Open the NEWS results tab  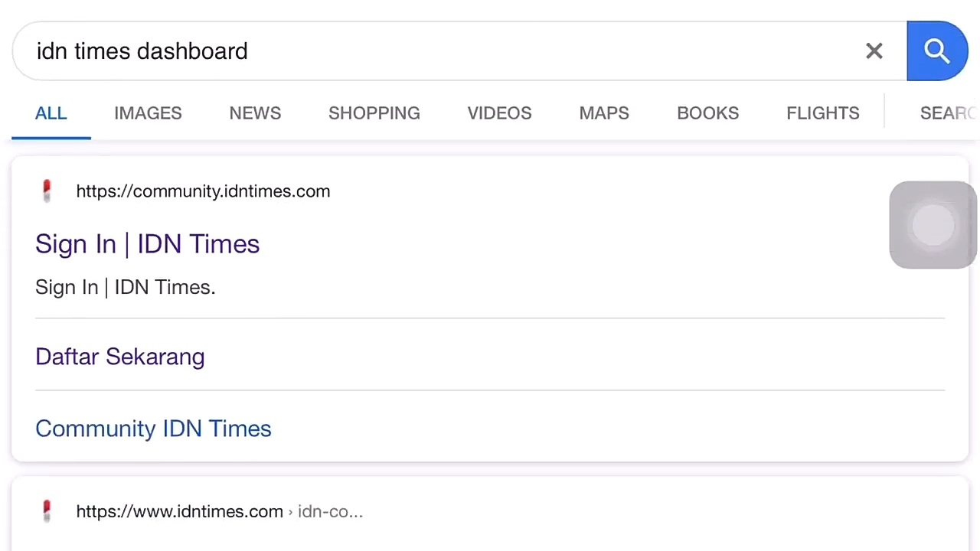coord(255,113)
